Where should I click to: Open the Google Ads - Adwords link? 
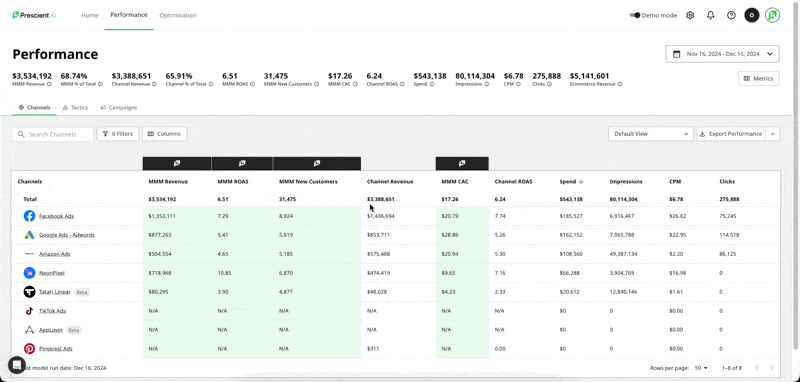click(67, 235)
